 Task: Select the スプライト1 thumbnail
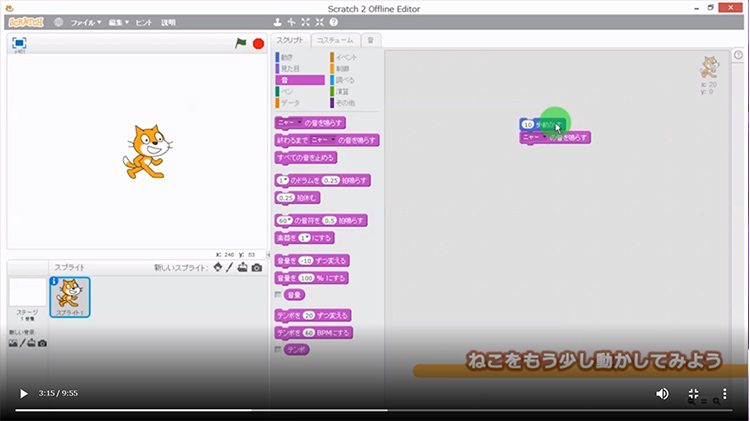point(70,297)
